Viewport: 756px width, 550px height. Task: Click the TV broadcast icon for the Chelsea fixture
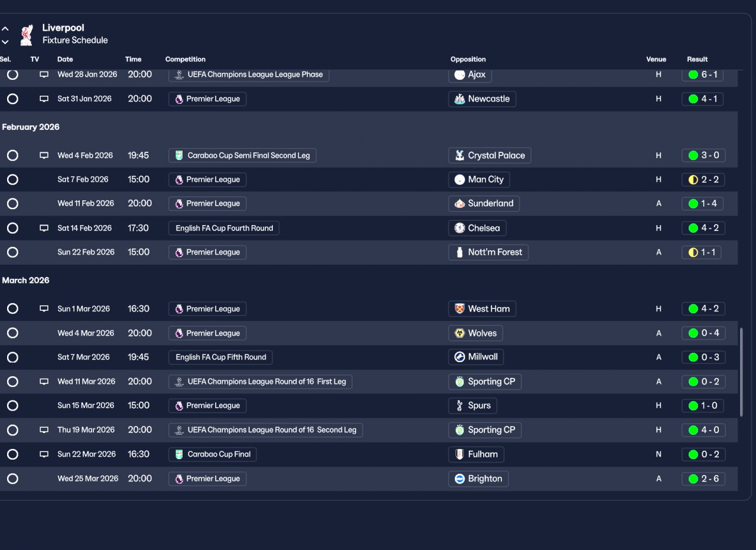pos(44,228)
